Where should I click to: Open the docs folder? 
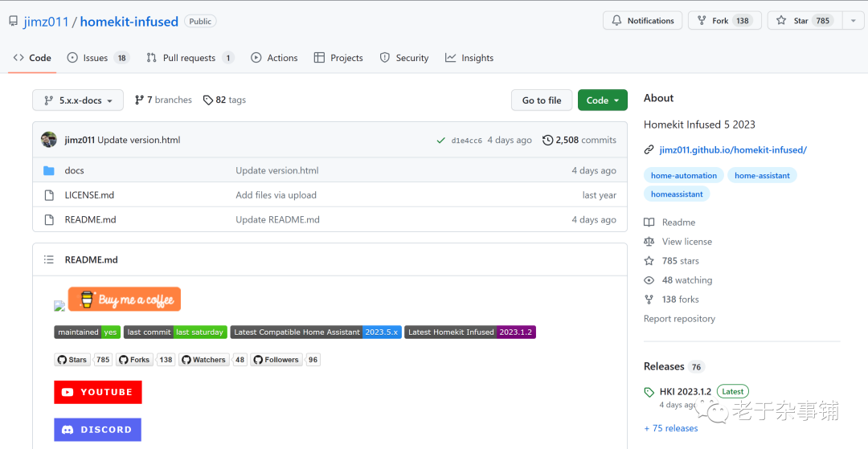point(74,170)
